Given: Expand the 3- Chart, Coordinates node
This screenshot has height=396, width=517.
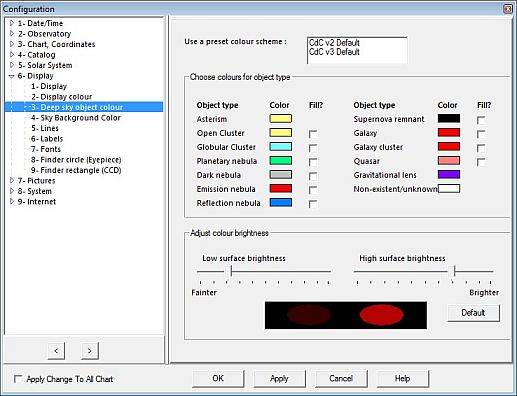Looking at the screenshot, I should [12, 44].
